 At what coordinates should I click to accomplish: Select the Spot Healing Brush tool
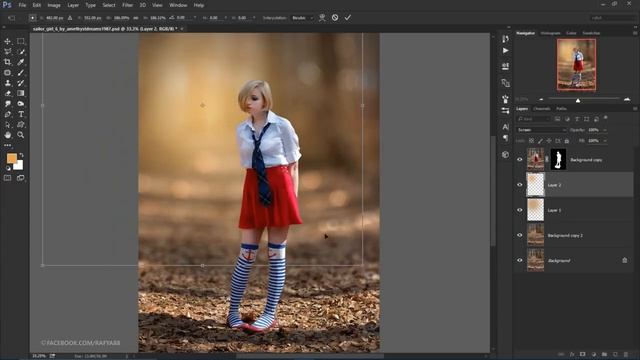click(7, 73)
